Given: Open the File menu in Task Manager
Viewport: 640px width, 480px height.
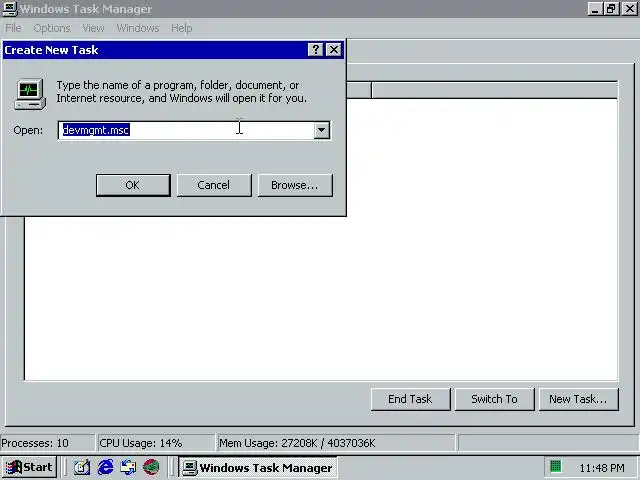Looking at the screenshot, I should (x=13, y=28).
